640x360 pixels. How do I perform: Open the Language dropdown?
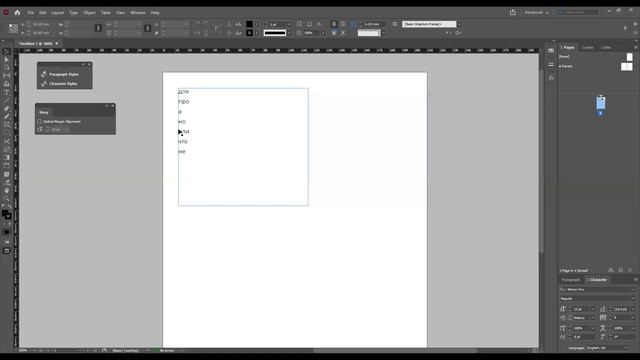point(607,348)
